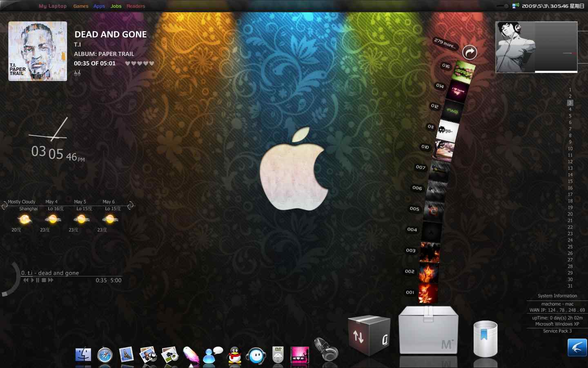Click the Paper Trail album cover
This screenshot has width=588, height=368.
pyautogui.click(x=38, y=51)
